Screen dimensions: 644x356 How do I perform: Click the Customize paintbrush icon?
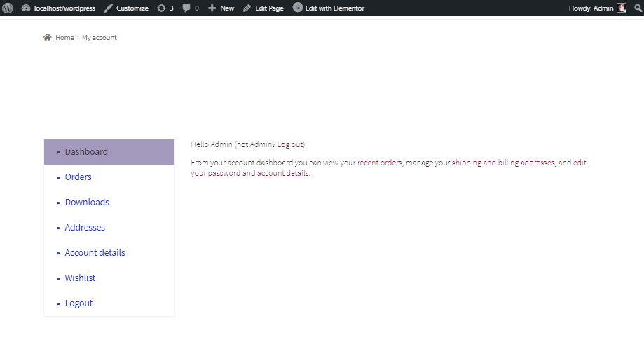108,8
